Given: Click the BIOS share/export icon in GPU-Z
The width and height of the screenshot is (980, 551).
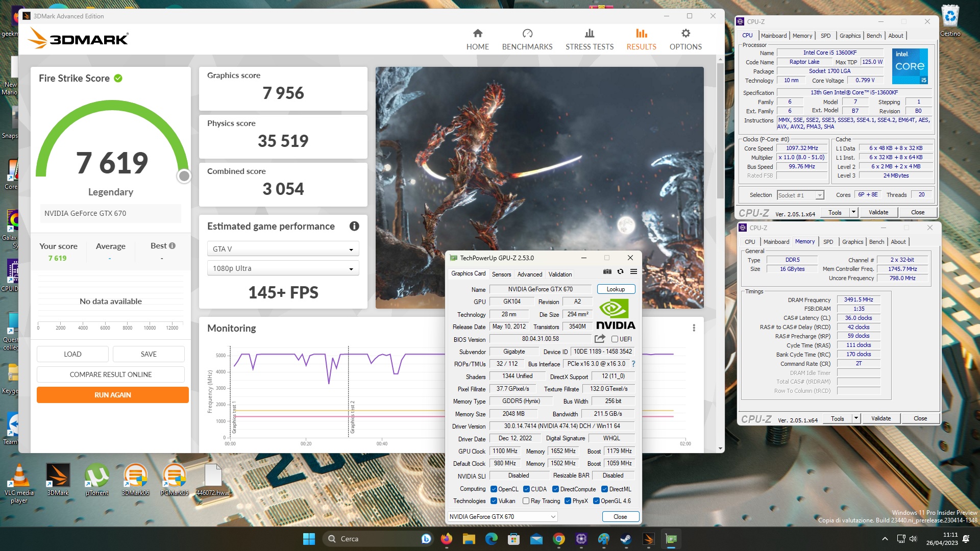Looking at the screenshot, I should click(x=600, y=339).
